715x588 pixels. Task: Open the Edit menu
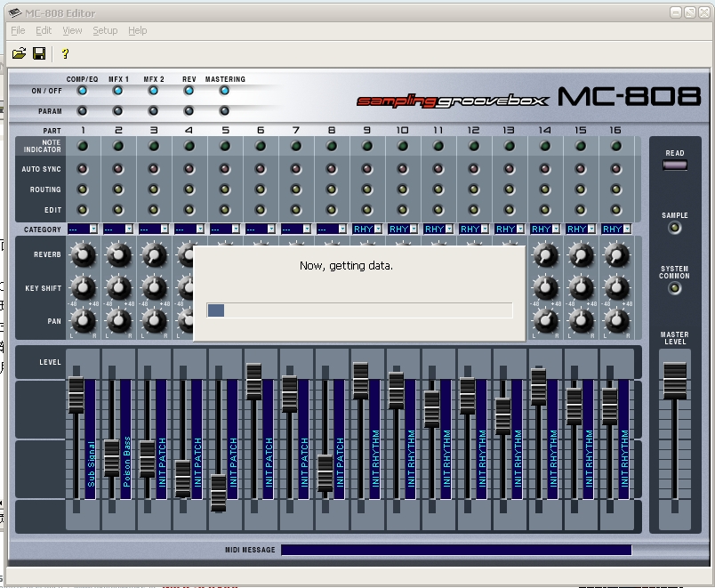tap(44, 30)
